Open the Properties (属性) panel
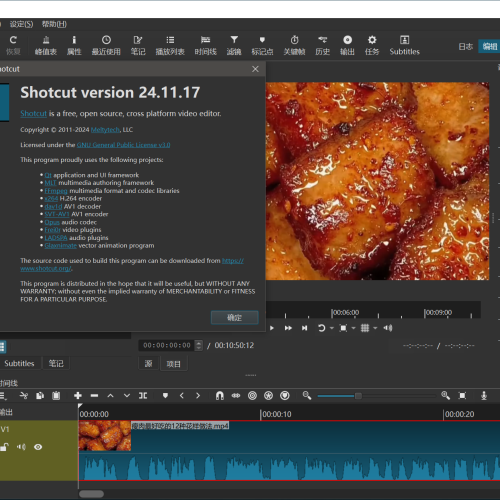This screenshot has width=500, height=500. 74,45
